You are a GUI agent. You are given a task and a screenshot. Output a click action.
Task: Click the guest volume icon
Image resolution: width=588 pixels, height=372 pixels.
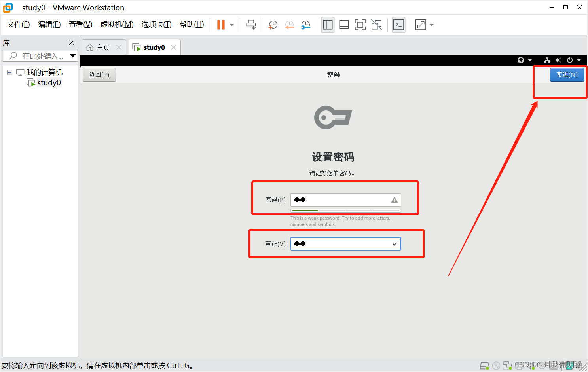pos(558,60)
